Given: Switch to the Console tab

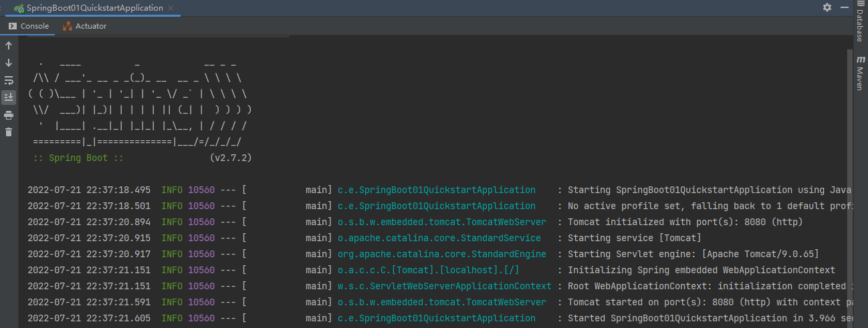Looking at the screenshot, I should click(x=29, y=26).
